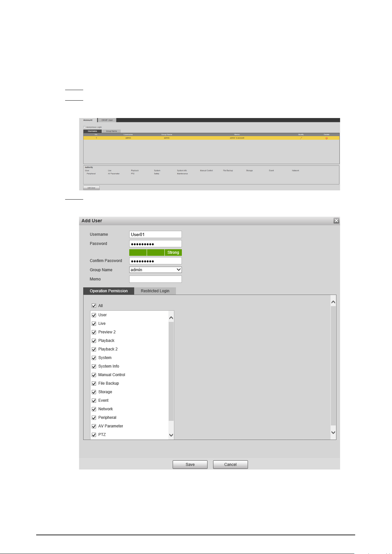This screenshot has width=392, height=554.
Task: Select the Username sub-tab
Action: (x=92, y=131)
